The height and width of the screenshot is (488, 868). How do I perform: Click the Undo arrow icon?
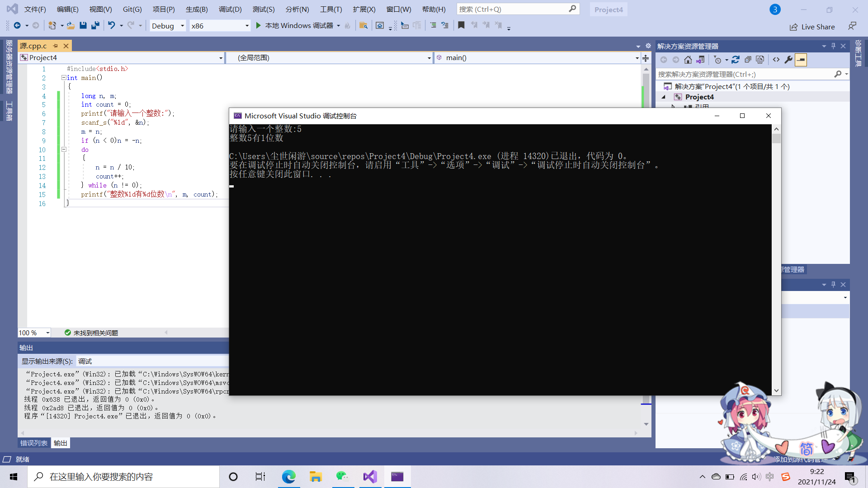tap(111, 26)
